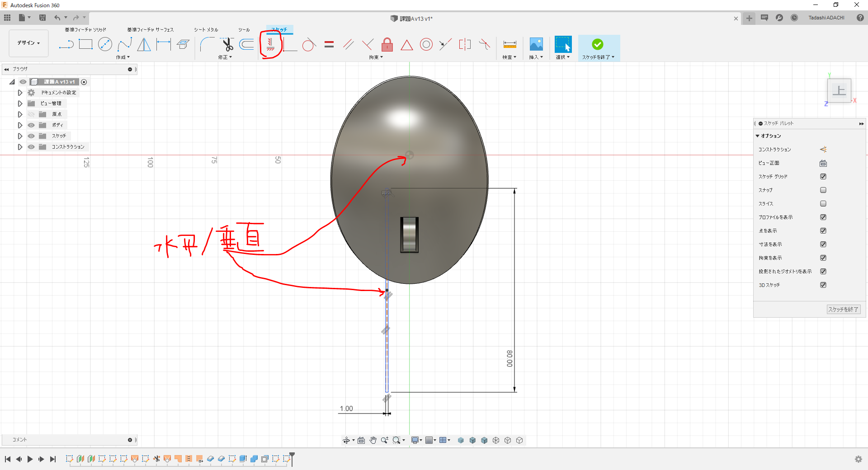Toggle Show Constraints checkbox
The image size is (868, 470).
tap(823, 258)
